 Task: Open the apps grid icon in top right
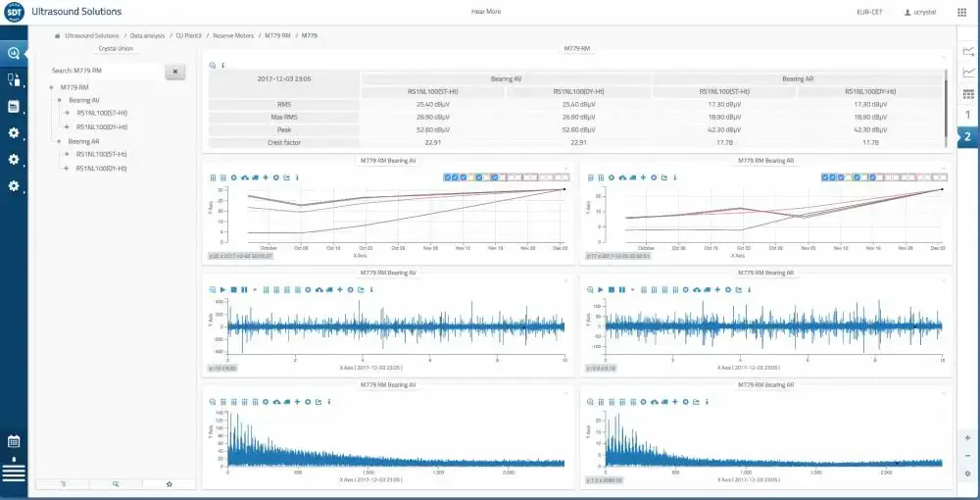click(x=961, y=13)
